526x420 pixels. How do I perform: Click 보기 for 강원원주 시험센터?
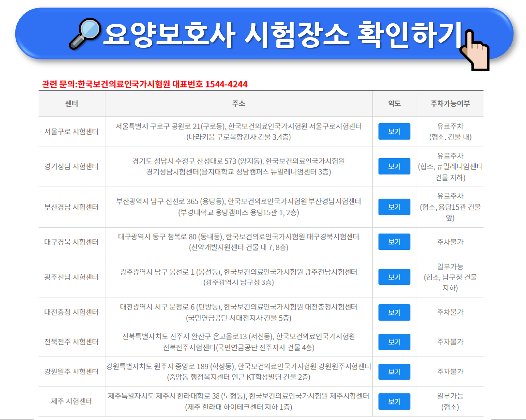[394, 372]
